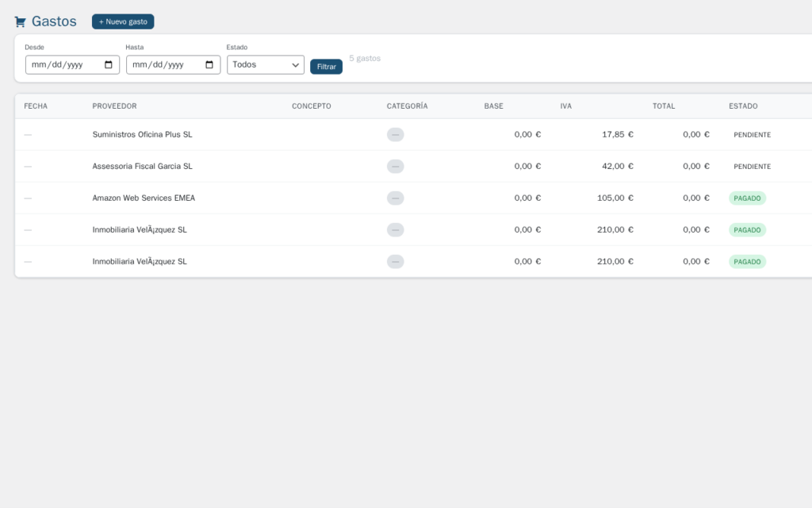Screen dimensions: 812x508
Task: Open the Hasta calendar picker icon
Action: 209,64
